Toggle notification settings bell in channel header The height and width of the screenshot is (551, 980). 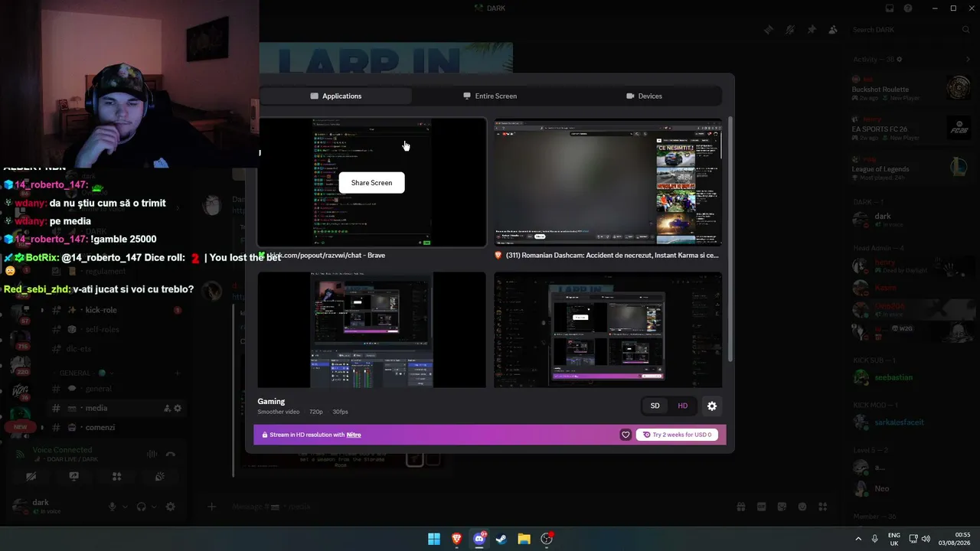790,30
